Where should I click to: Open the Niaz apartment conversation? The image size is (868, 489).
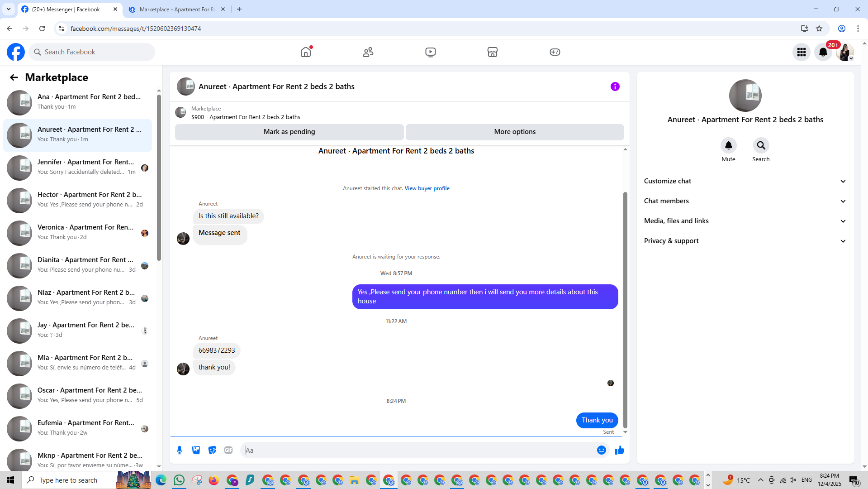click(78, 297)
